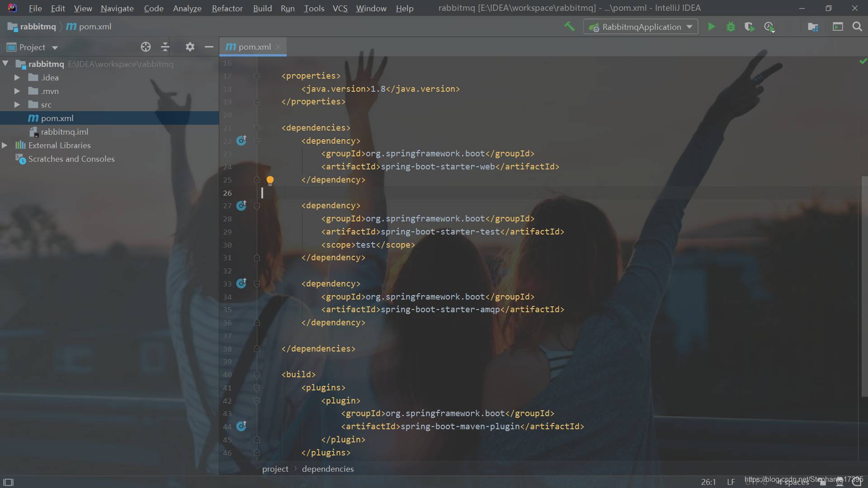Click dependencies breadcrumb at editor bottom
The width and height of the screenshot is (868, 488).
pyautogui.click(x=328, y=469)
